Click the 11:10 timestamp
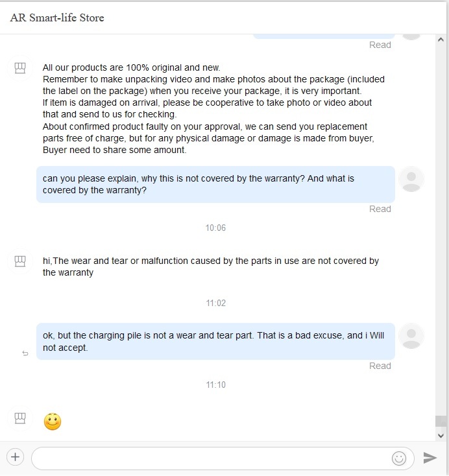This screenshot has width=449, height=476. click(215, 385)
